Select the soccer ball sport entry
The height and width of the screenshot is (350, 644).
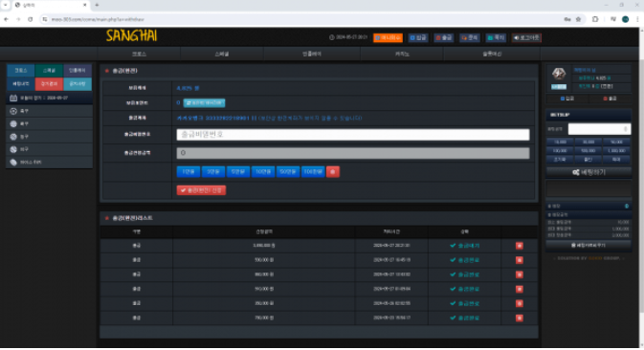pos(13,111)
